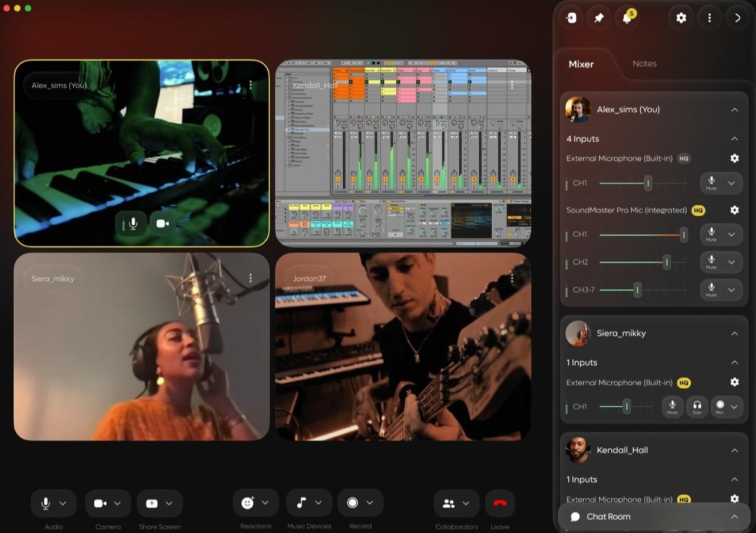
Task: Toggle microphone on Alex_sims video tile
Action: click(x=133, y=224)
